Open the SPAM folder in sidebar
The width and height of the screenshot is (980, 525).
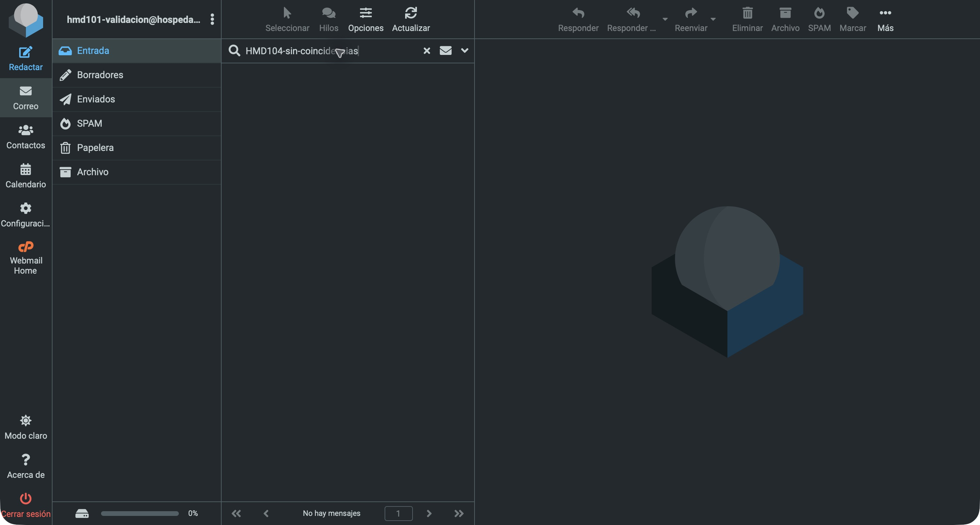pos(137,123)
